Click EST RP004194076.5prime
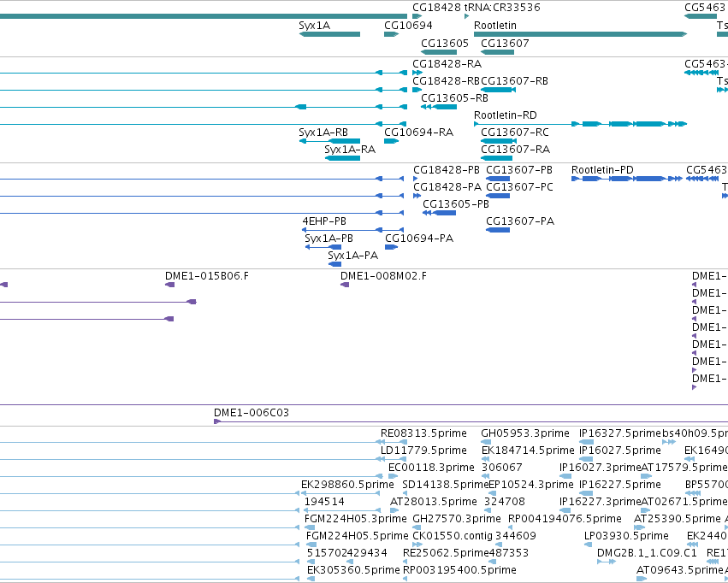Image resolution: width=728 pixels, height=583 pixels. coord(565,519)
